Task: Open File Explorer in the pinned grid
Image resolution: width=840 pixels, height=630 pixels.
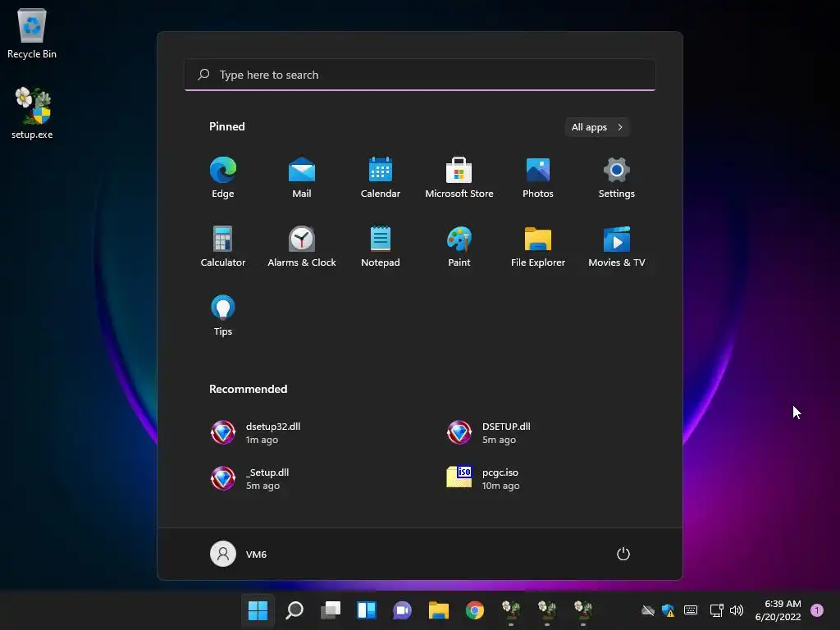Action: [x=538, y=246]
